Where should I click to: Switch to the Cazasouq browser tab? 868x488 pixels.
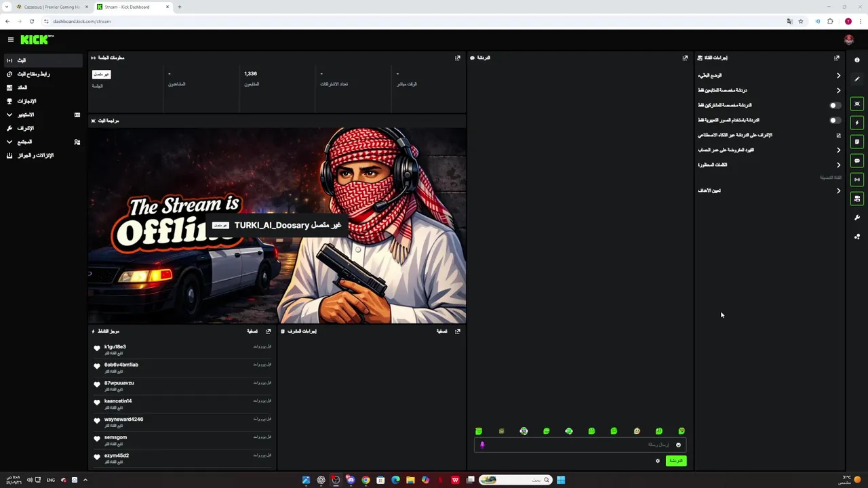pos(51,7)
